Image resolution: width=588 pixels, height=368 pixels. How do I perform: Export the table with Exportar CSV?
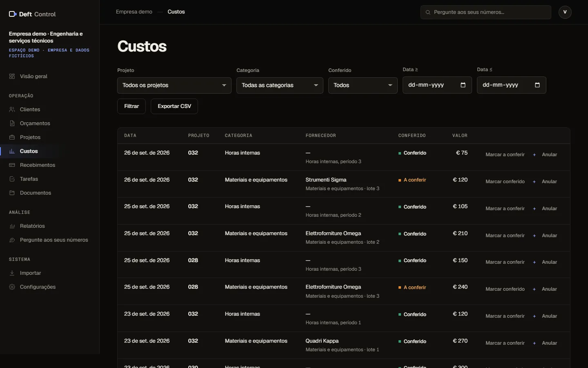[174, 106]
